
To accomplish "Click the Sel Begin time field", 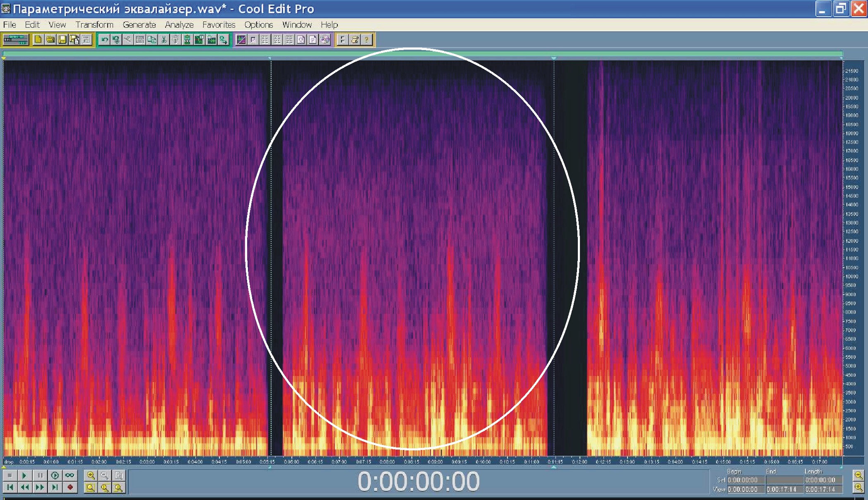I will pos(746,480).
